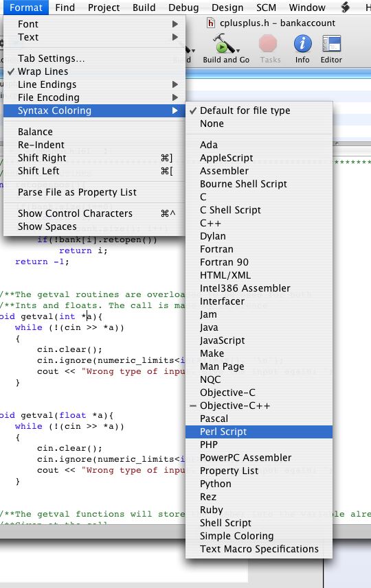The width and height of the screenshot is (371, 588).
Task: Select Perl Script syntax coloring
Action: [x=259, y=432]
